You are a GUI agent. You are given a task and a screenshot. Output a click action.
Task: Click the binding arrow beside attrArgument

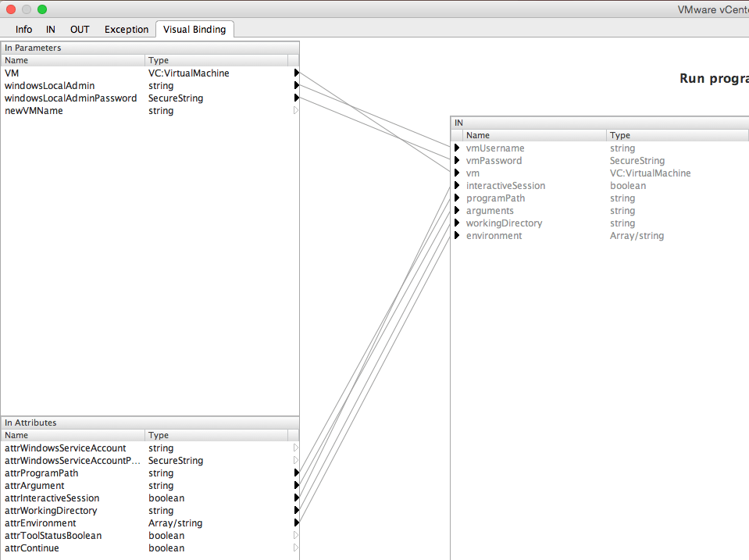point(296,485)
